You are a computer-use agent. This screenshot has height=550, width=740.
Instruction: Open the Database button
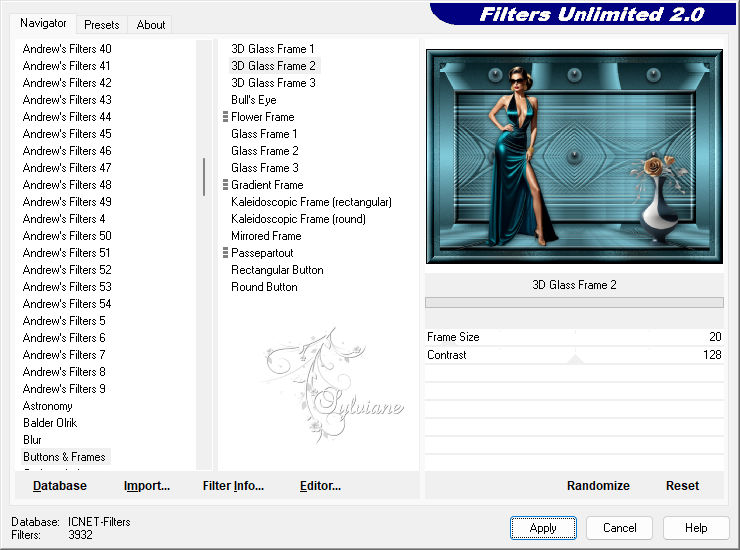(60, 485)
